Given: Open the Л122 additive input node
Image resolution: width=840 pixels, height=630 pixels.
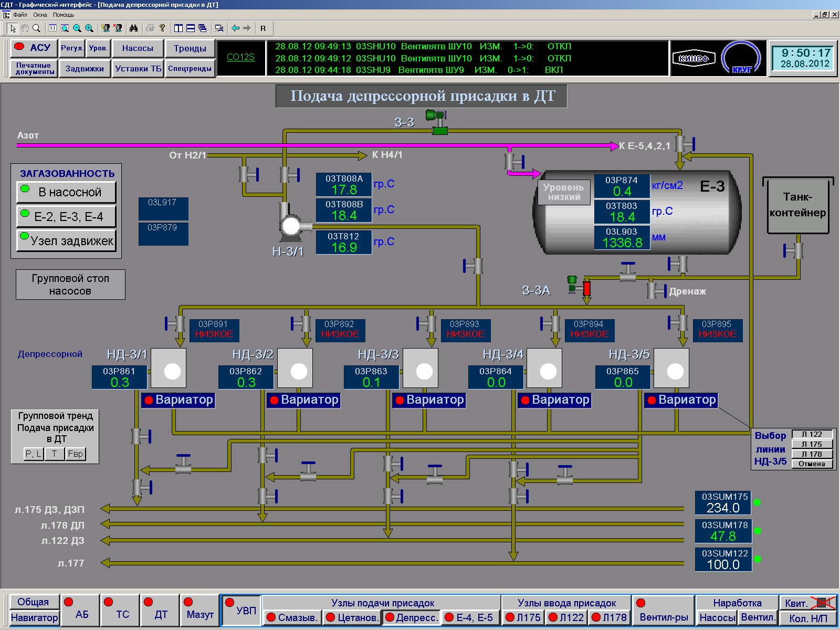Looking at the screenshot, I should 566,617.
